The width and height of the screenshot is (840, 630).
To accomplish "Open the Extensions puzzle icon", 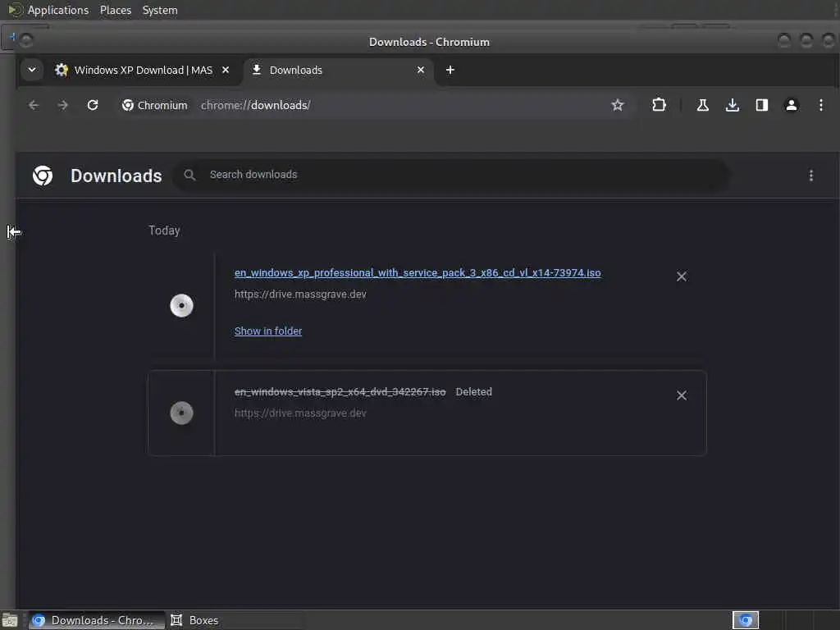I will coord(659,105).
